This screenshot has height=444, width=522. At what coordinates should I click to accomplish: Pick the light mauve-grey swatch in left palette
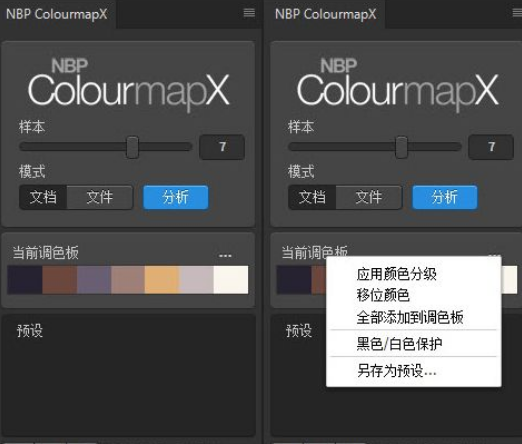pos(196,280)
